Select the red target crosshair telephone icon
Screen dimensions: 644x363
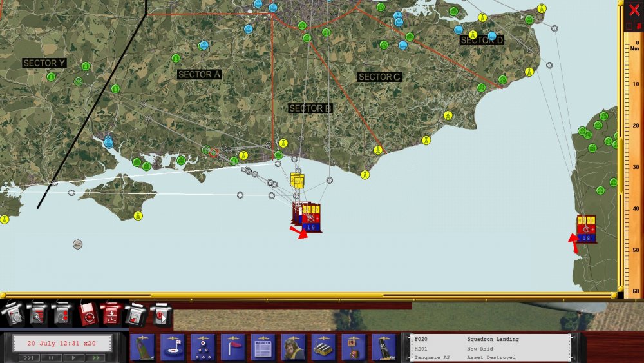tap(87, 315)
